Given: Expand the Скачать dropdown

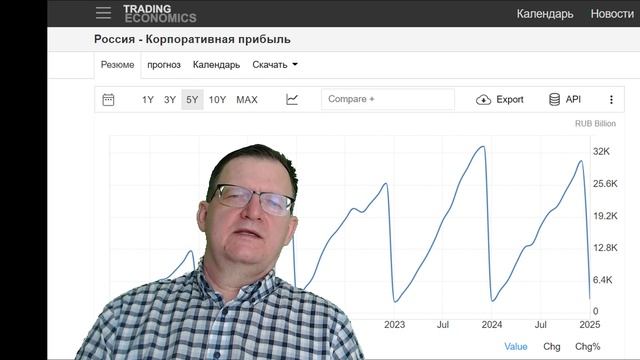Looking at the screenshot, I should [275, 64].
